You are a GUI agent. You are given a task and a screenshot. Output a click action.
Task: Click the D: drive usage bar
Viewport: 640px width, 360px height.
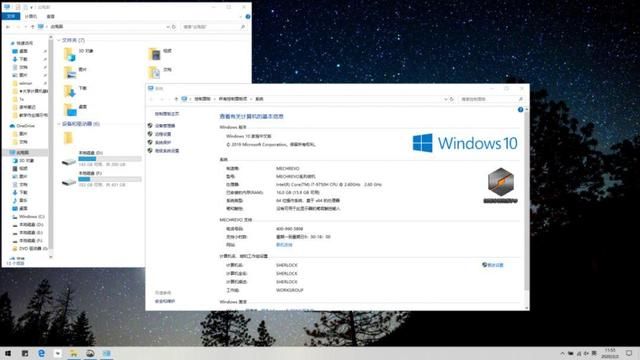pyautogui.click(x=110, y=158)
